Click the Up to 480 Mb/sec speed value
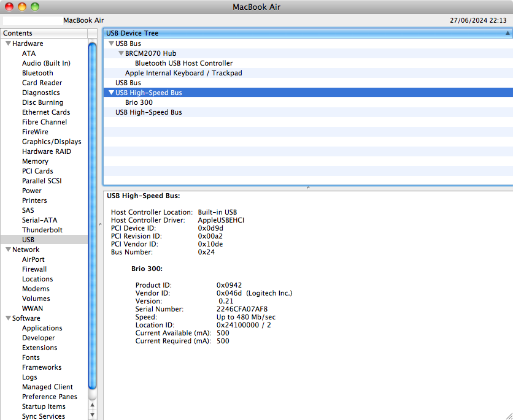513x420 pixels. click(x=245, y=317)
